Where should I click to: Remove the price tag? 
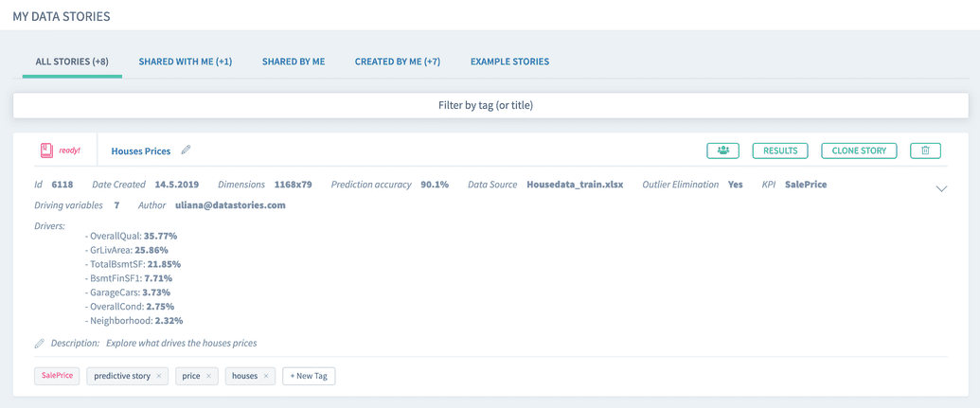click(x=208, y=376)
